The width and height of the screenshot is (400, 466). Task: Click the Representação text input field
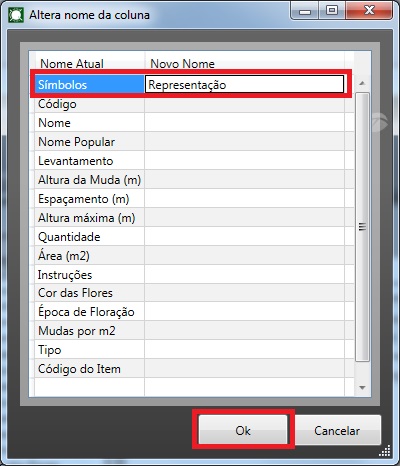pyautogui.click(x=244, y=84)
